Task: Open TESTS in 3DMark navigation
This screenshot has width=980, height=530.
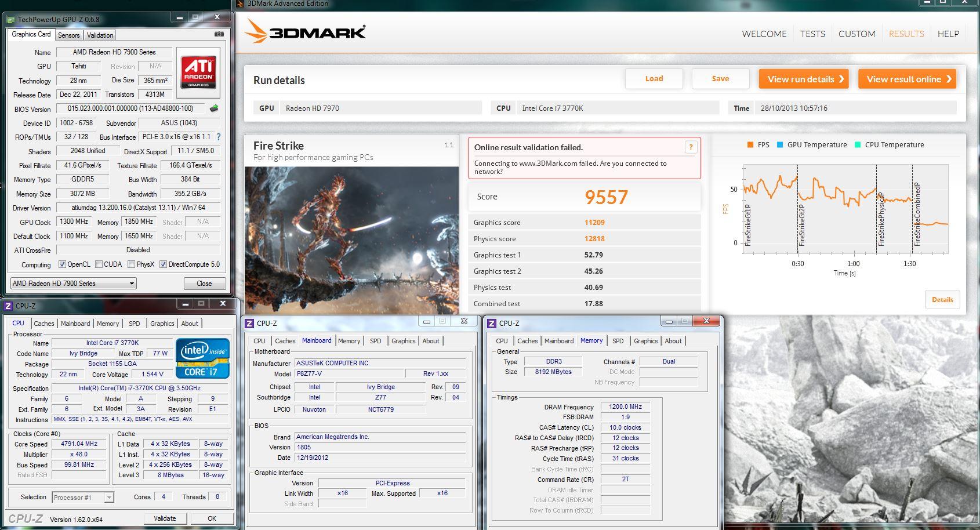Action: pyautogui.click(x=812, y=34)
